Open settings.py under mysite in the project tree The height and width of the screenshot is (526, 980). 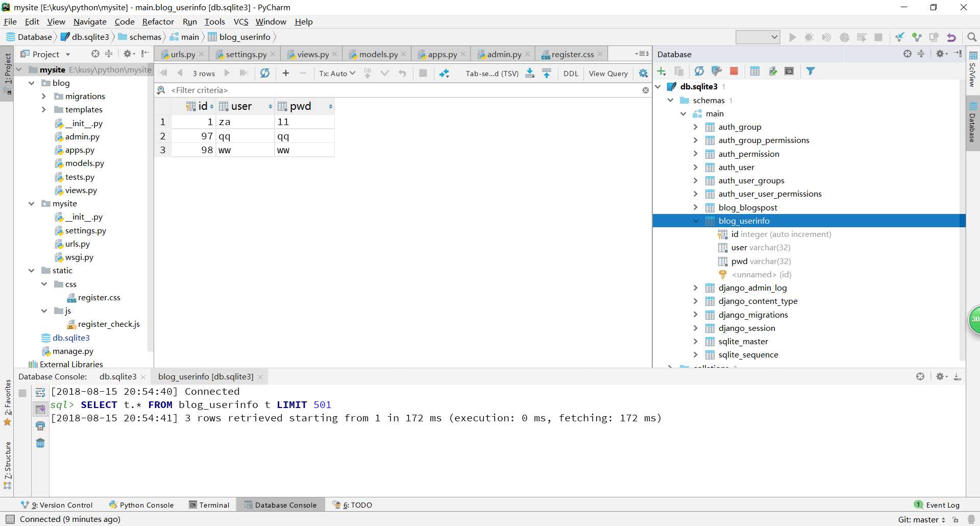[85, 230]
